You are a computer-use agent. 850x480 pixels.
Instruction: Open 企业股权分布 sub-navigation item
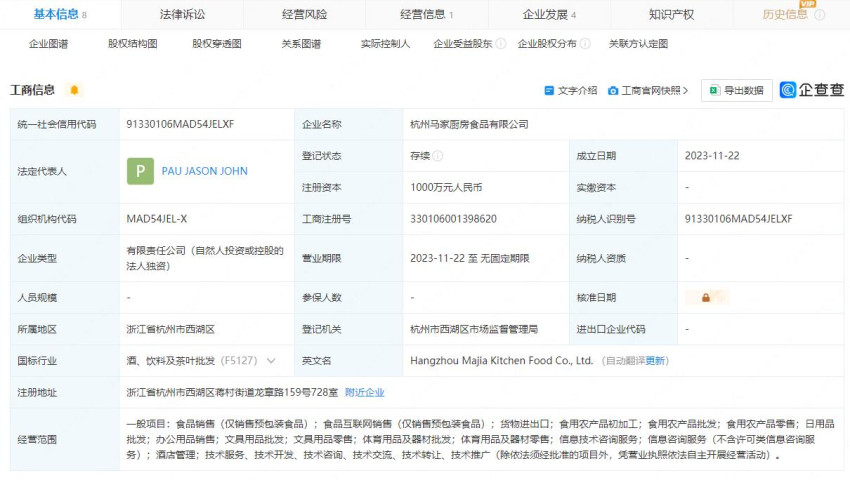coord(546,44)
